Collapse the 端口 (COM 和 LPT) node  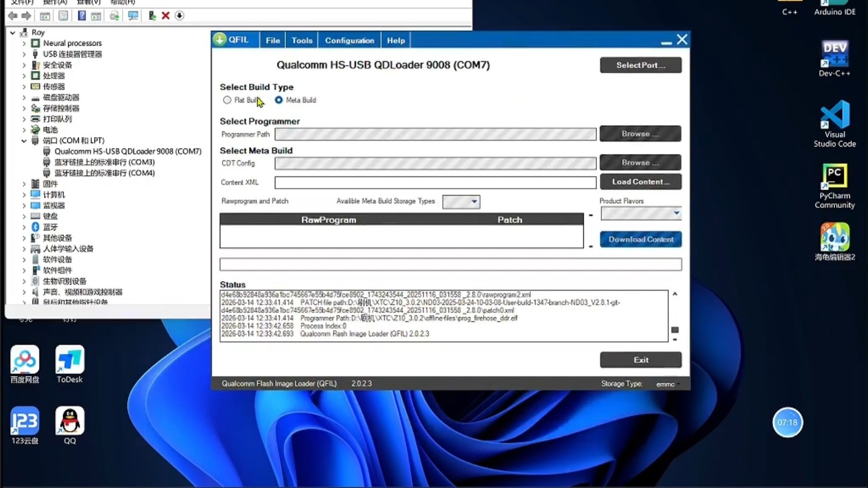(x=24, y=140)
